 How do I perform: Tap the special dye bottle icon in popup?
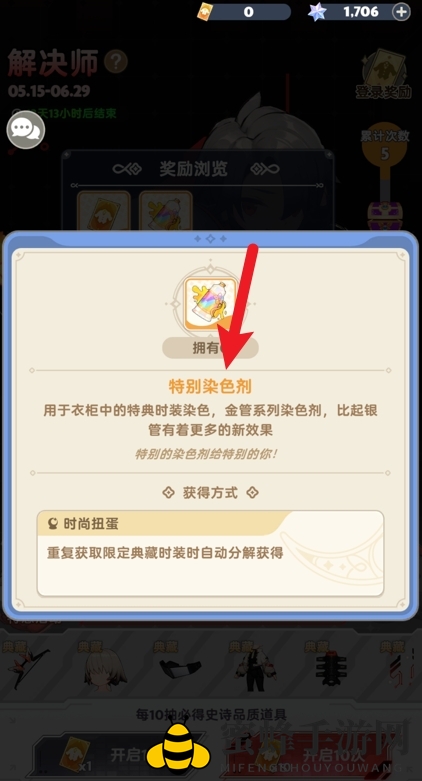210,304
